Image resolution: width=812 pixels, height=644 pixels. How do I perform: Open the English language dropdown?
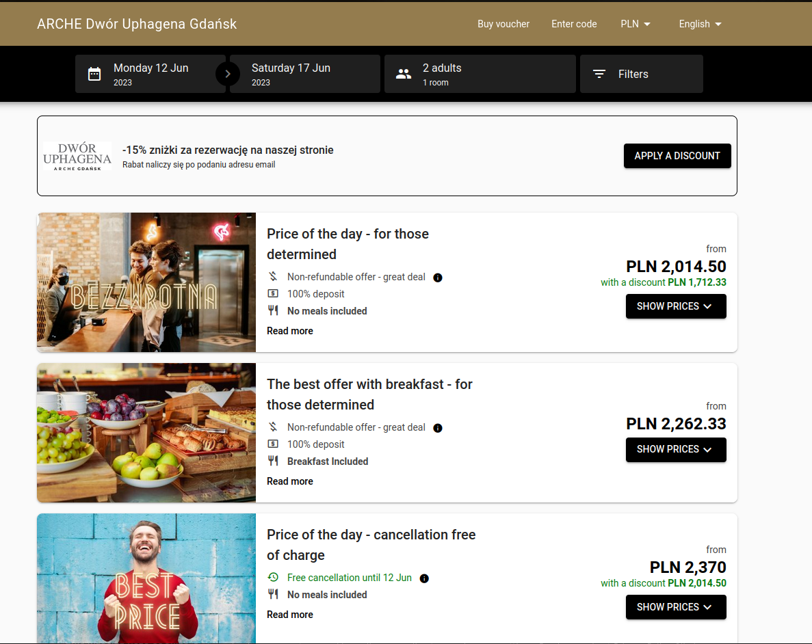700,24
